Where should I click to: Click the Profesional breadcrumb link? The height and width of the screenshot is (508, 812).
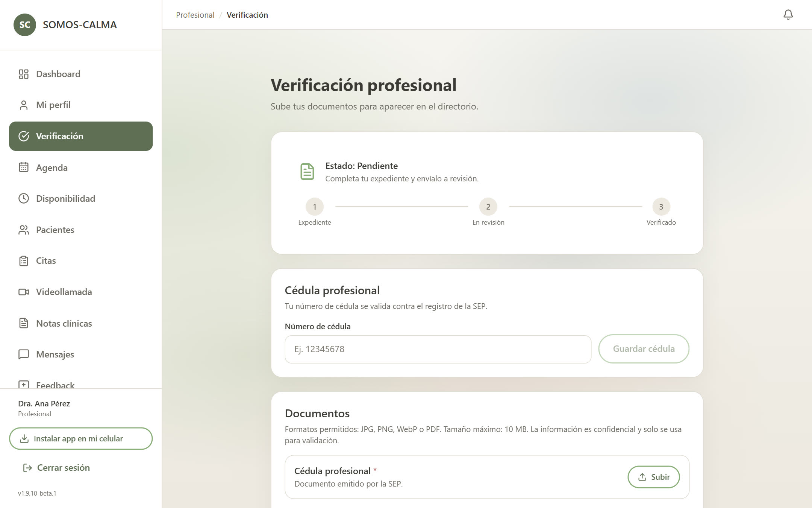point(195,15)
